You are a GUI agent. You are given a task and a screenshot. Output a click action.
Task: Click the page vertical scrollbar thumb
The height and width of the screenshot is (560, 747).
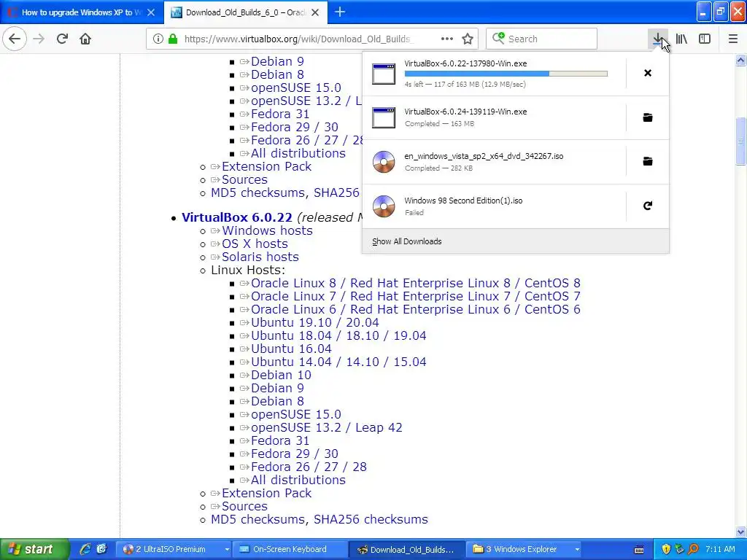pos(740,141)
